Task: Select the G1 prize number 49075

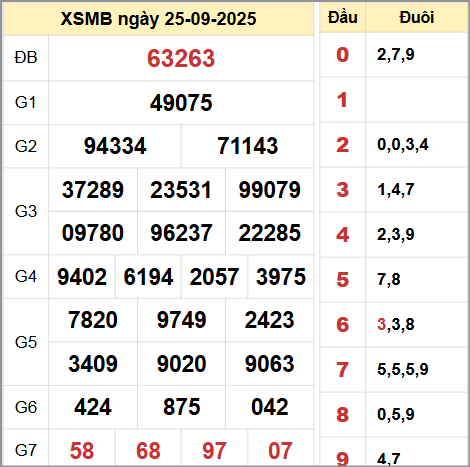Action: point(181,103)
